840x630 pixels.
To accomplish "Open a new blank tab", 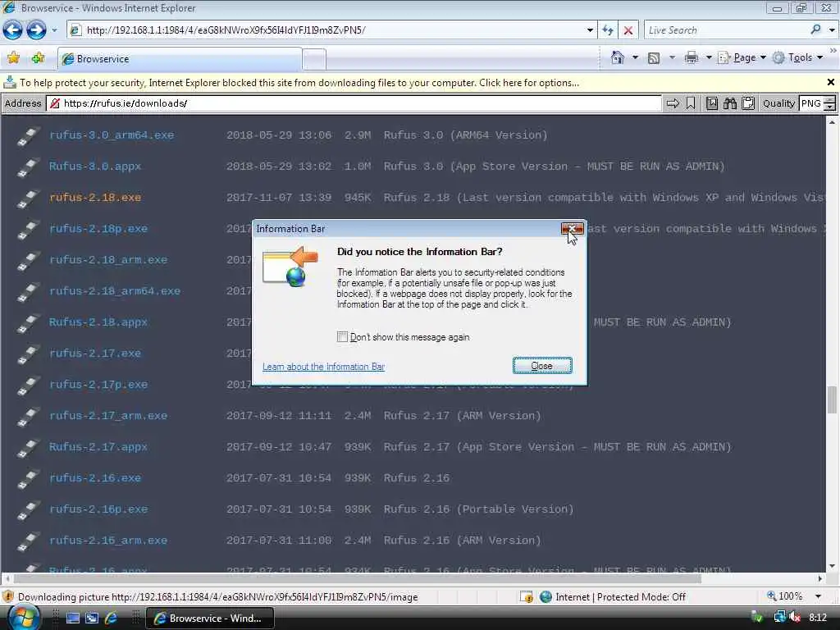I will coord(314,59).
